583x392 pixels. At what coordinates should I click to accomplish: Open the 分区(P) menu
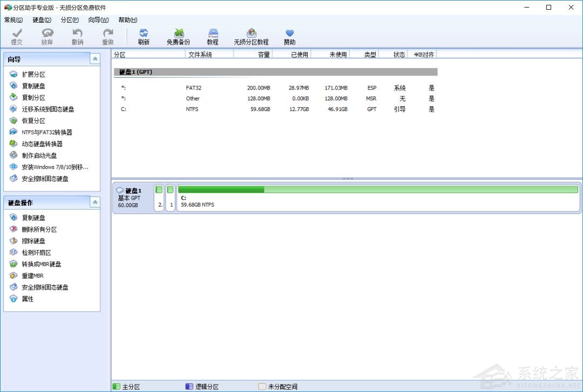(x=70, y=20)
